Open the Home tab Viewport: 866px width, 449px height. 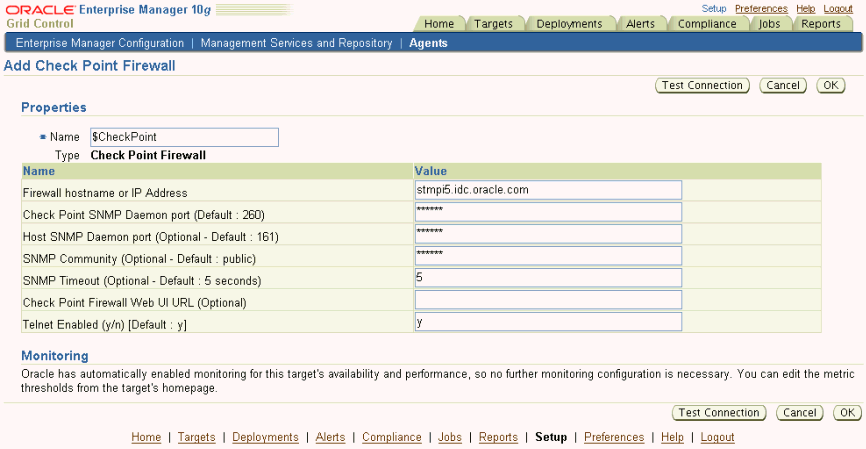(x=439, y=24)
